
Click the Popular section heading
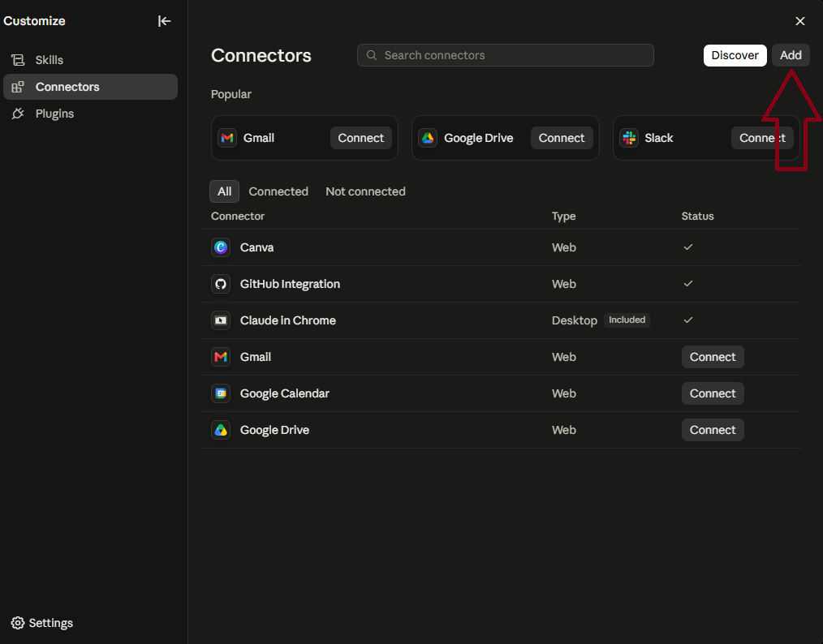231,94
